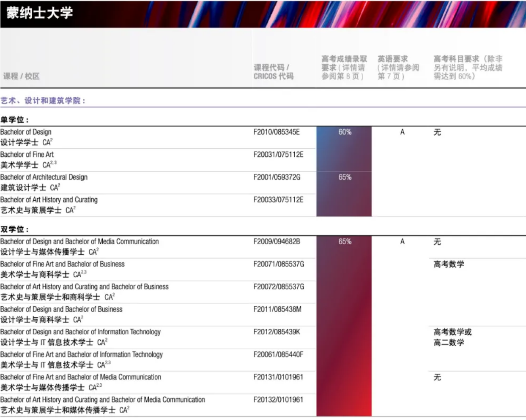Click the 英语要求 column header
The height and width of the screenshot is (420, 526).
[x=398, y=68]
